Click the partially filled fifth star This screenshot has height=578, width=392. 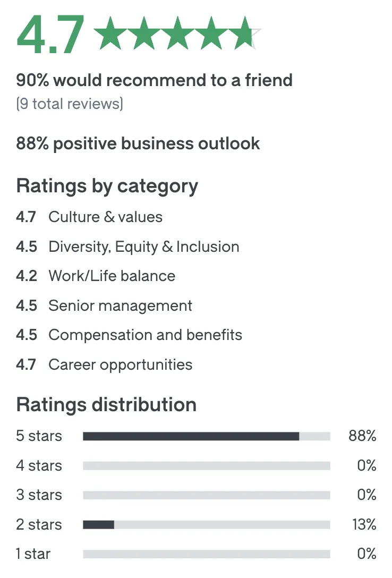click(x=245, y=33)
